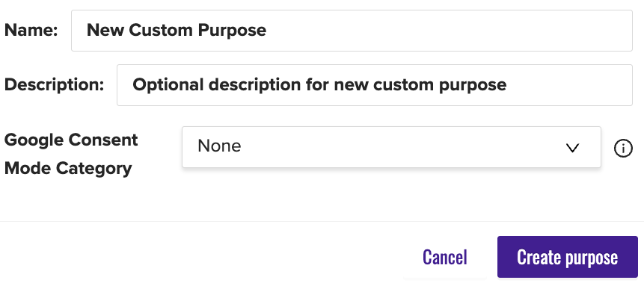Click the 'Google Consent Mode Category' label

pos(71,154)
